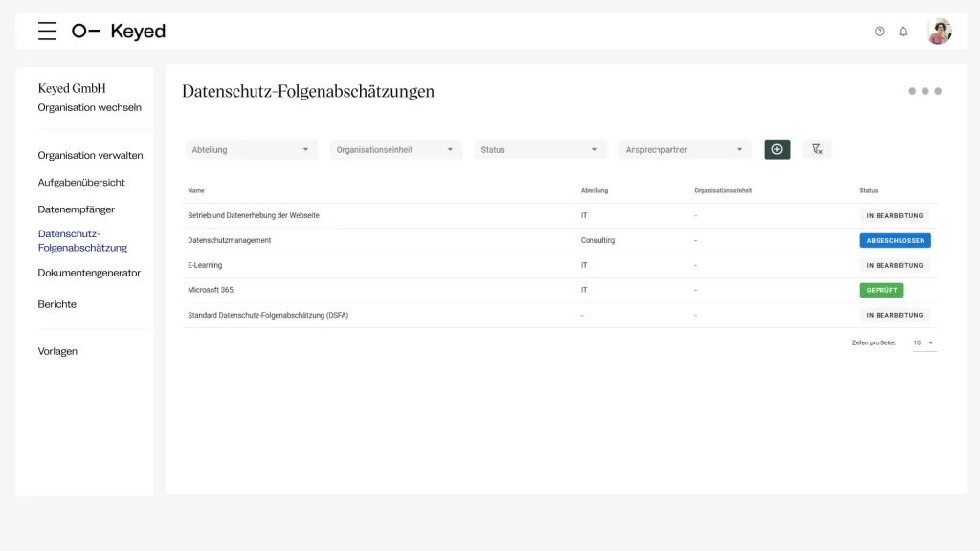Expand the Status filter dropdown
The image size is (980, 551).
(x=540, y=150)
